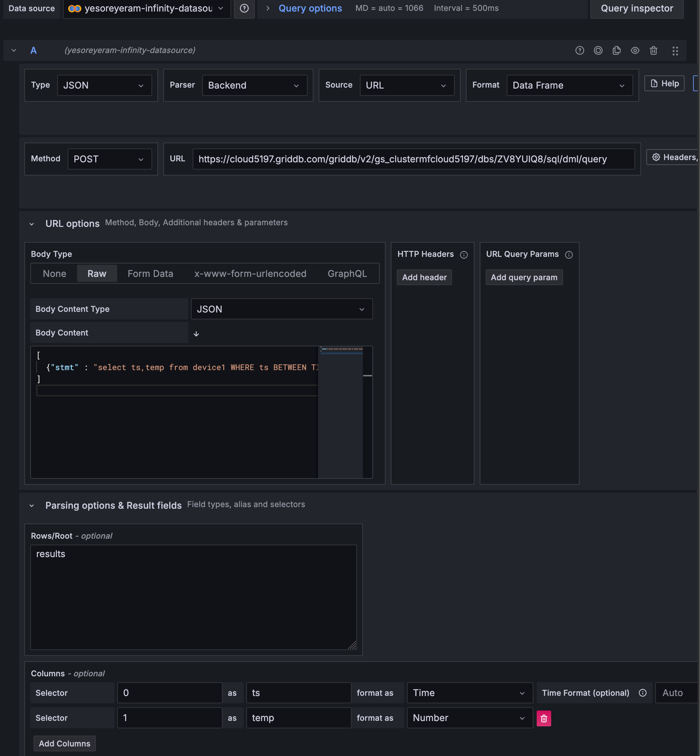Click the HTTP Headers info icon

pos(464,255)
